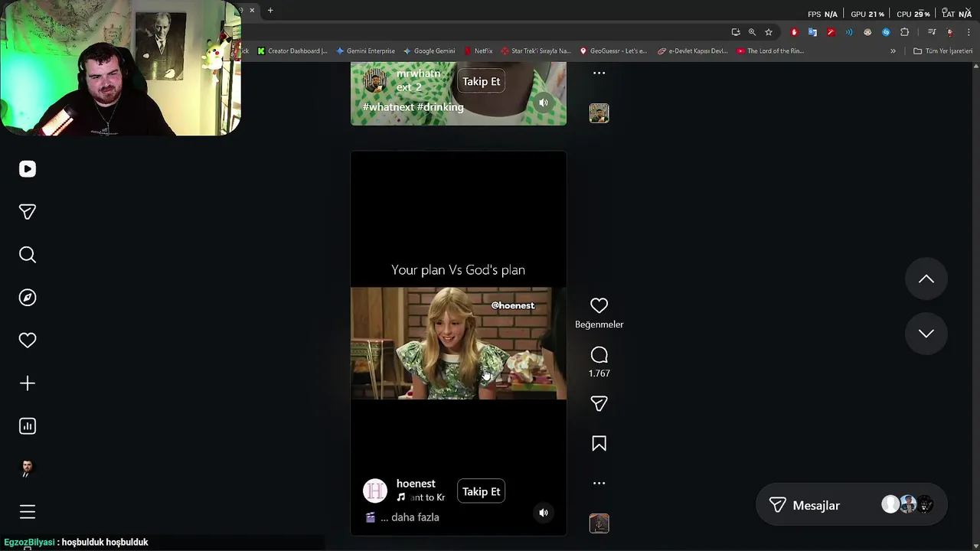Screen dimensions: 980x551
Task: Open the Mesajlar floating messages panel
Action: (x=851, y=505)
